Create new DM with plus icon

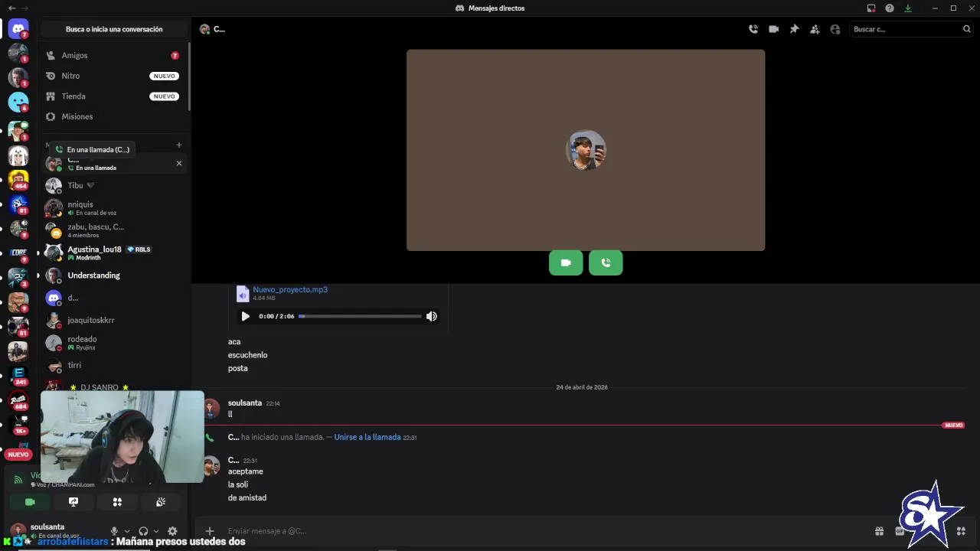[179, 145]
